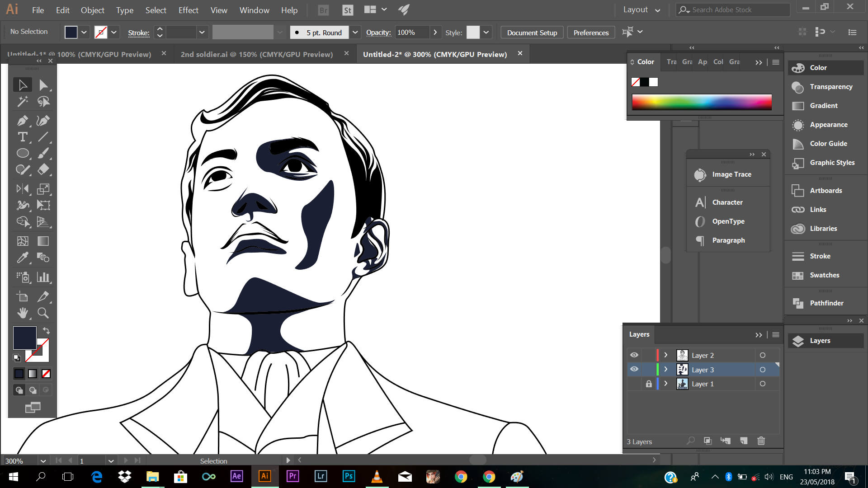Pick a color from the spectrum bar
This screenshot has height=488, width=868.
702,102
